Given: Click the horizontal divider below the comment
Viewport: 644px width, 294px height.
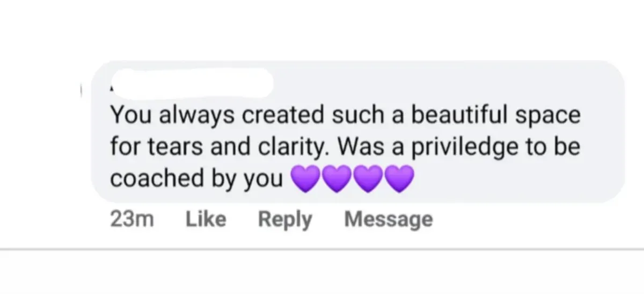Looking at the screenshot, I should (322, 249).
